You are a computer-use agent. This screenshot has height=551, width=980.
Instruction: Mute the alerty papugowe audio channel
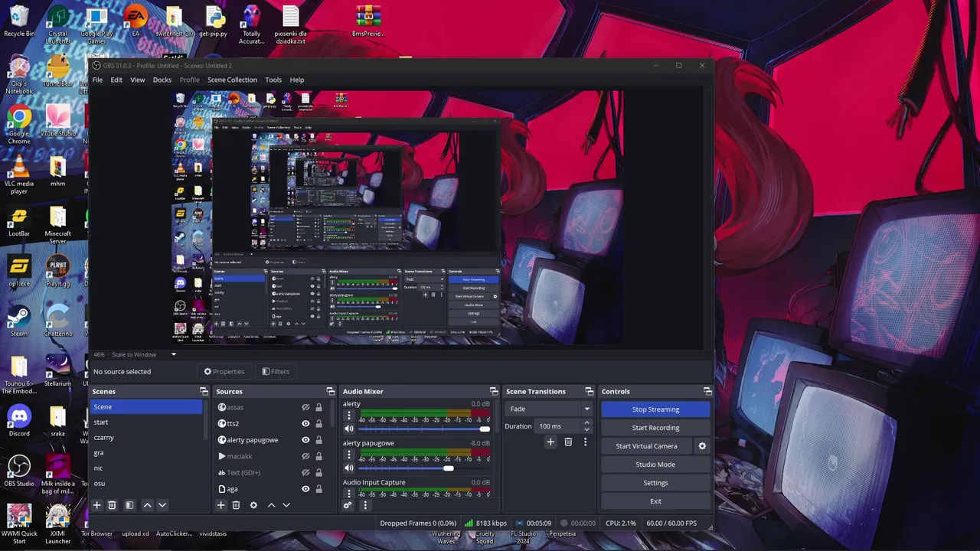(349, 468)
